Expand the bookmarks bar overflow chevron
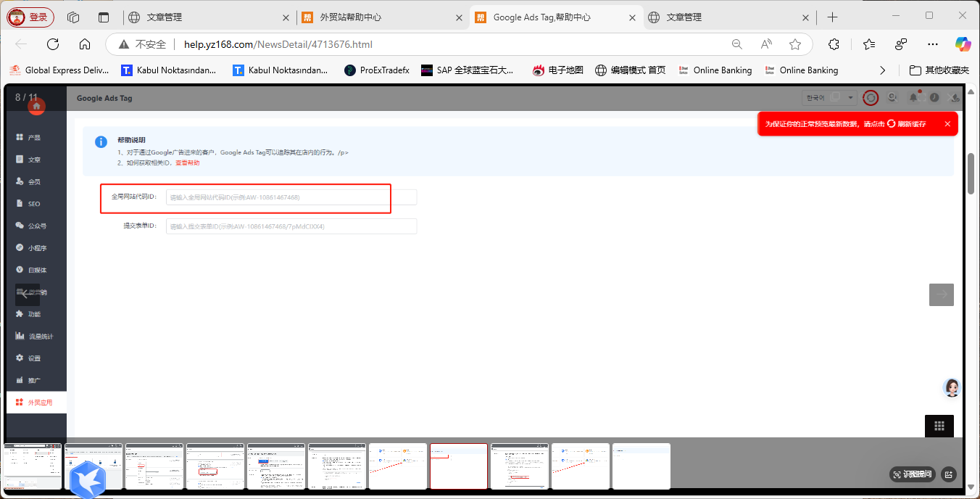 pyautogui.click(x=882, y=70)
